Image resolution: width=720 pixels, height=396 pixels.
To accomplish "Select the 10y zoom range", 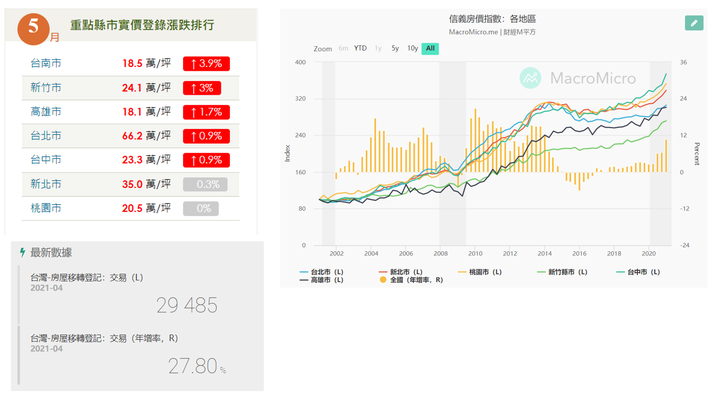I will click(412, 48).
